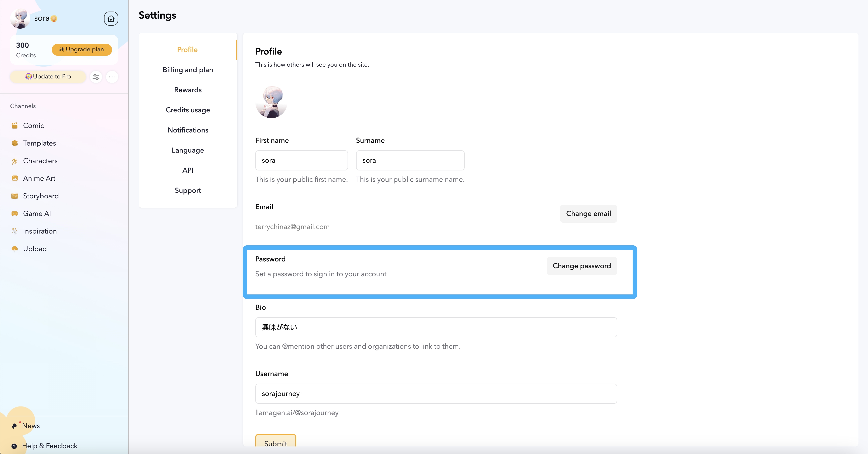
Task: Open the Comic channel
Action: click(33, 125)
